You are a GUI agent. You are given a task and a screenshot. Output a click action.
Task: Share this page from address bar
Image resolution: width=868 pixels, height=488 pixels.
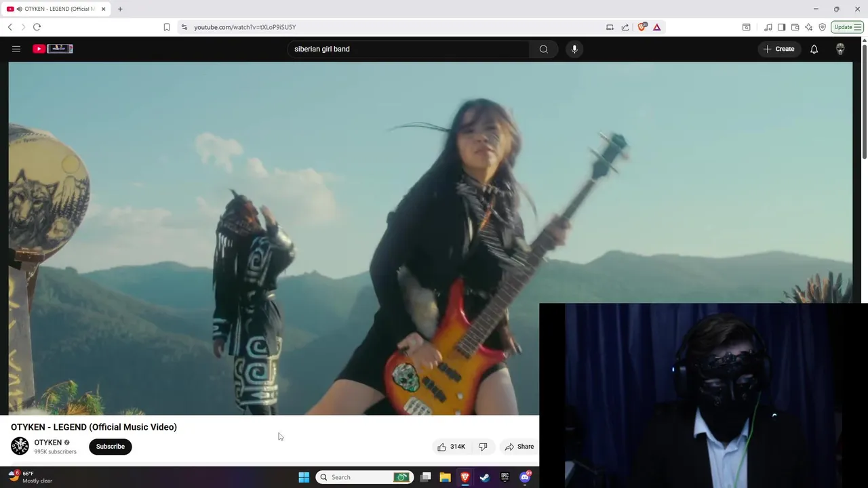point(625,27)
